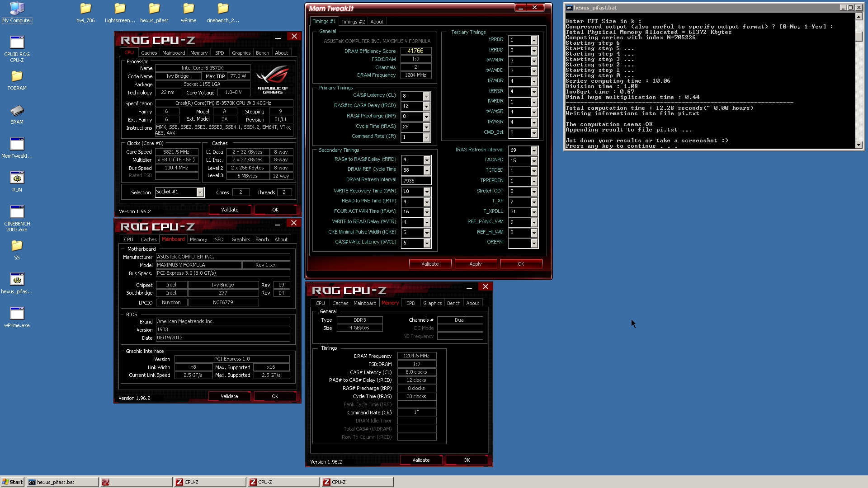This screenshot has width=868, height=488.
Task: Switch to hexus_pifast.bat in the taskbar
Action: [x=62, y=482]
